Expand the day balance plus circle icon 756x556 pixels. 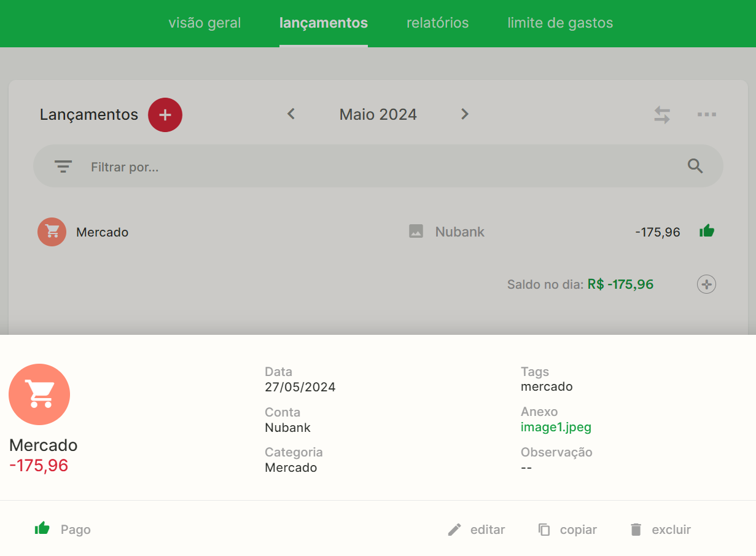point(707,284)
